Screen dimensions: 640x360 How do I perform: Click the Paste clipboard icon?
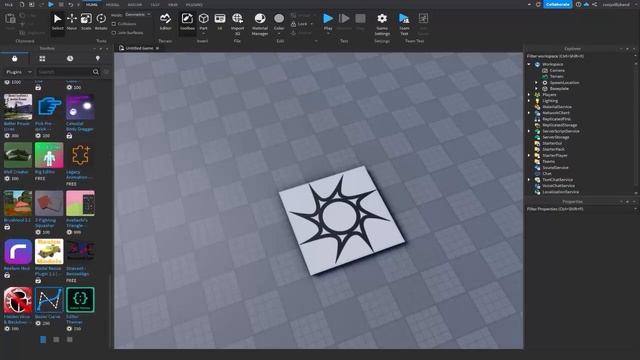(10, 19)
